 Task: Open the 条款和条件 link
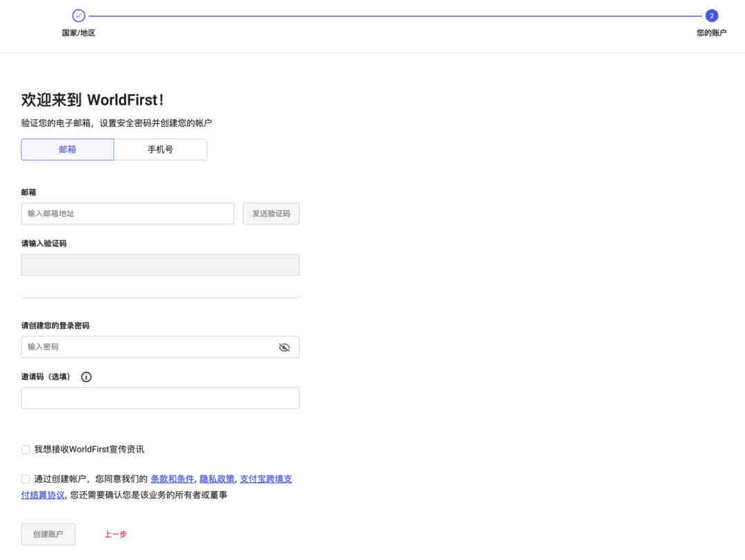click(x=172, y=479)
